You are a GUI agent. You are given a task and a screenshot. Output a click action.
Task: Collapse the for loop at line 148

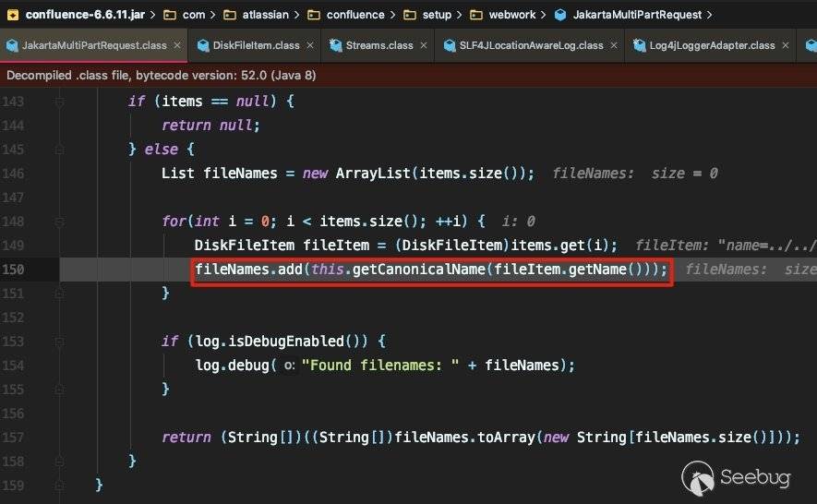tap(59, 222)
